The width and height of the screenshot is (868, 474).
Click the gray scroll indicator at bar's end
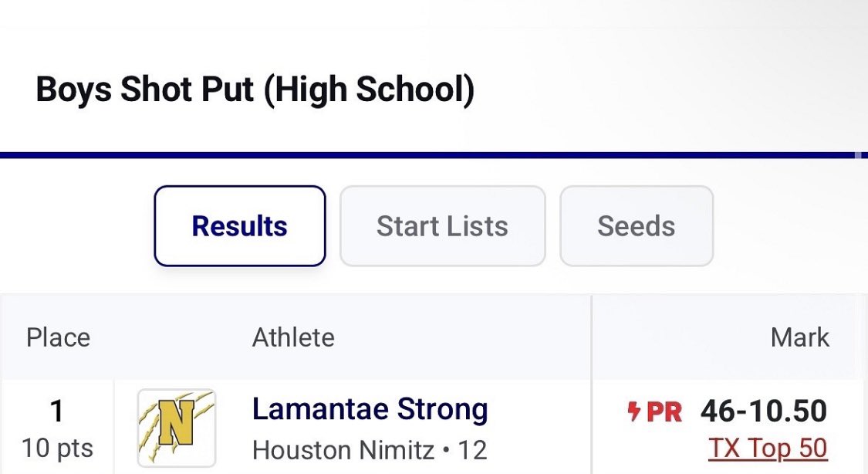pos(859,155)
